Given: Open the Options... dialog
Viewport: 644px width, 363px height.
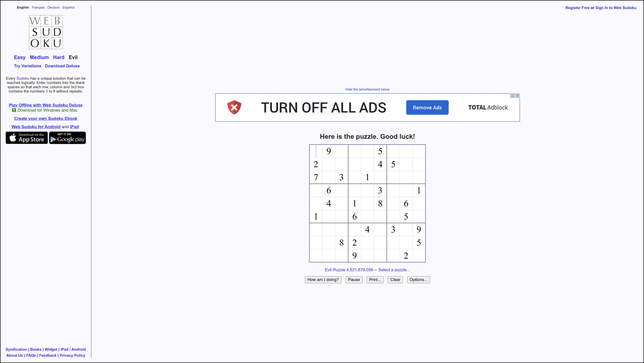Looking at the screenshot, I should (418, 280).
